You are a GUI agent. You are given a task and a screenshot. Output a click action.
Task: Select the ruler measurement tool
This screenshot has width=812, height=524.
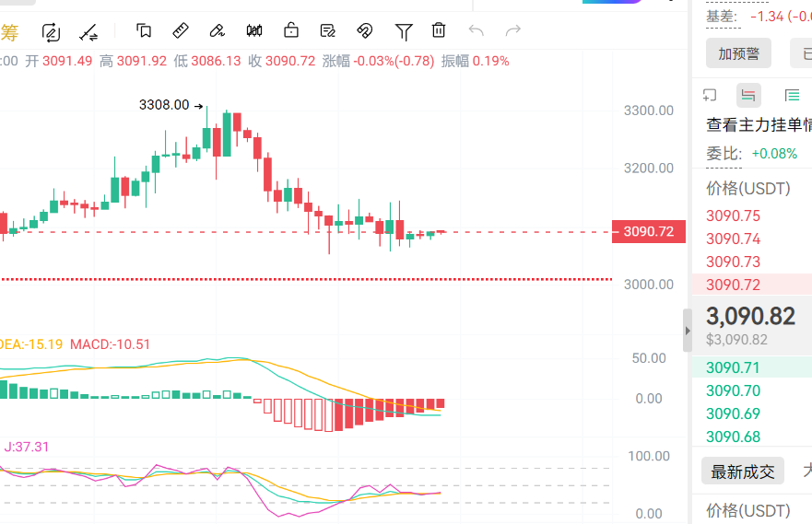coord(181,31)
